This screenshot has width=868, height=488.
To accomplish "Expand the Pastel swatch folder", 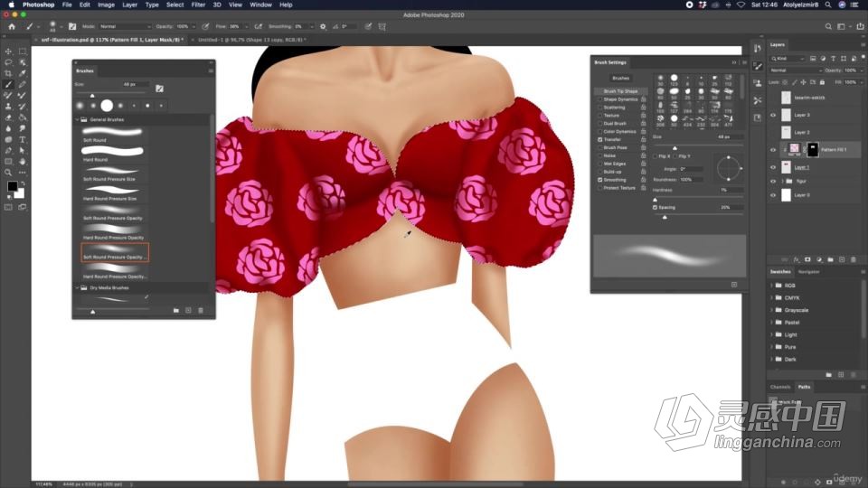I will point(772,322).
